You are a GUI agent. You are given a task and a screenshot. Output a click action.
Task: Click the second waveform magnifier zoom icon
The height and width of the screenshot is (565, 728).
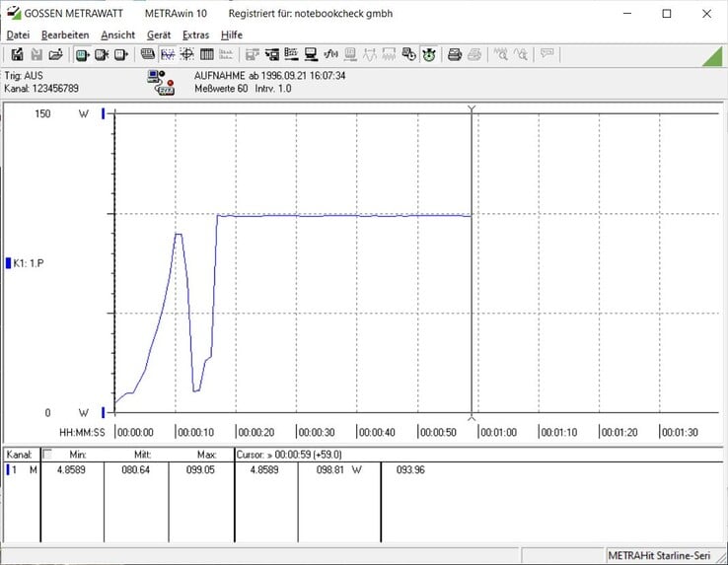coord(521,55)
